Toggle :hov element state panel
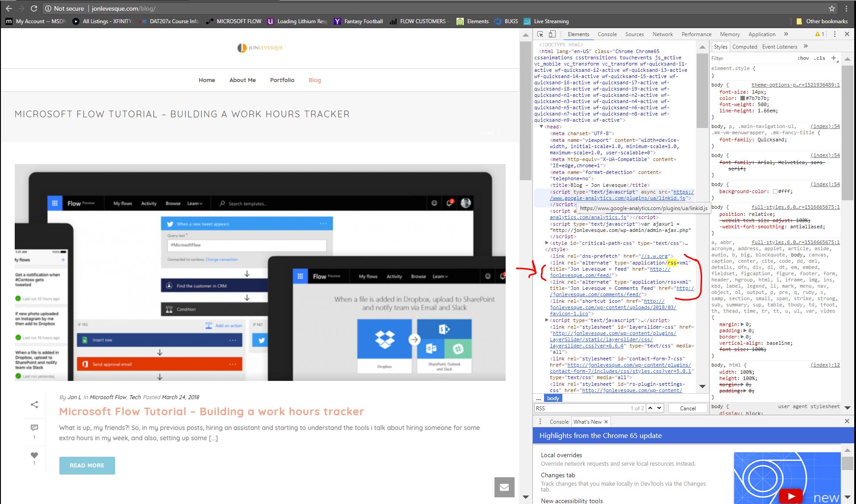Image resolution: width=856 pixels, height=504 pixels. [x=803, y=58]
